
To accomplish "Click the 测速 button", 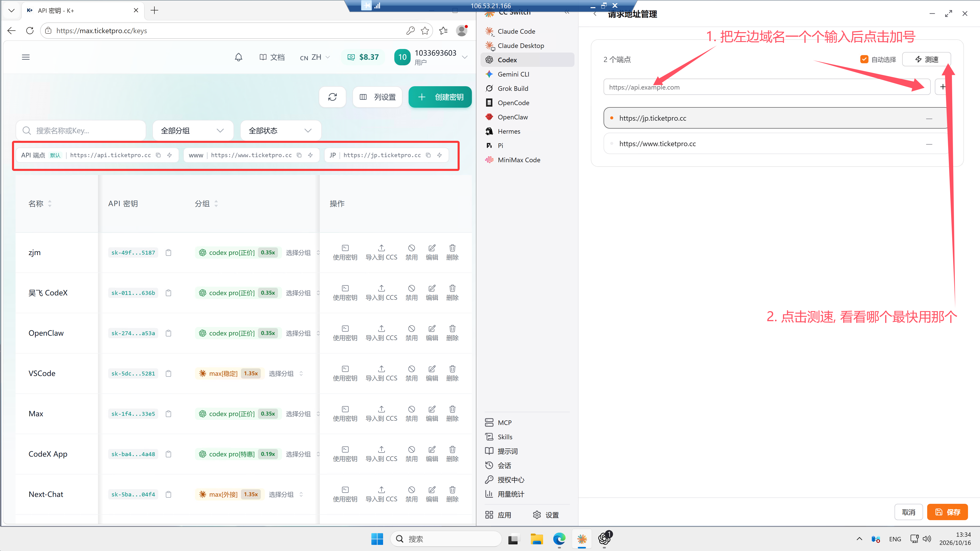I will tap(927, 59).
